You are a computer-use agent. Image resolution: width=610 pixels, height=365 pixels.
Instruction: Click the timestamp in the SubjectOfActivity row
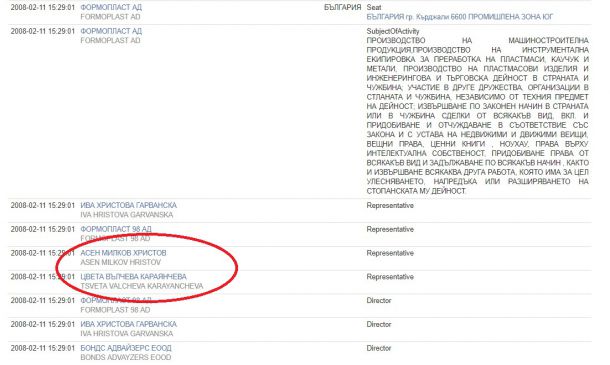[42, 31]
